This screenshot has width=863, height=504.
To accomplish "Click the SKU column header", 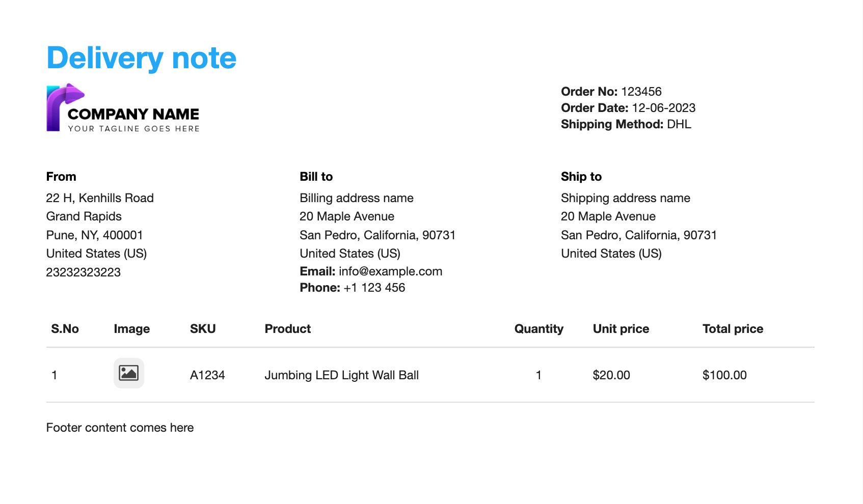I will 203,329.
